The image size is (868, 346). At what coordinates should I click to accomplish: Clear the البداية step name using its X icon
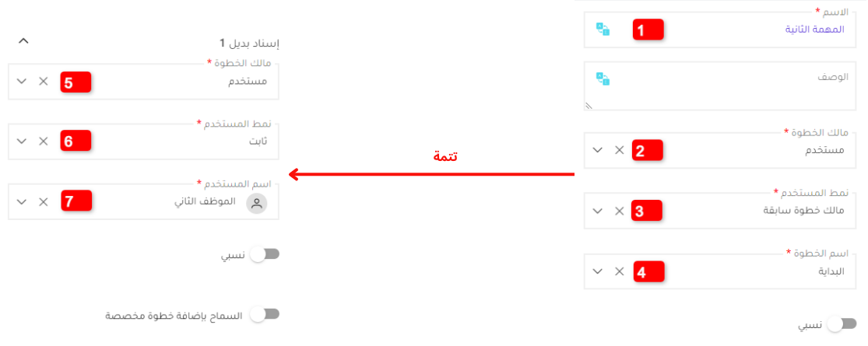[619, 271]
